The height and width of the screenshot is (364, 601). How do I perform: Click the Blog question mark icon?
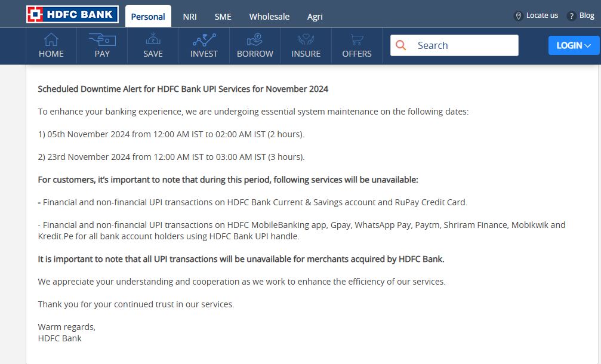click(x=571, y=16)
